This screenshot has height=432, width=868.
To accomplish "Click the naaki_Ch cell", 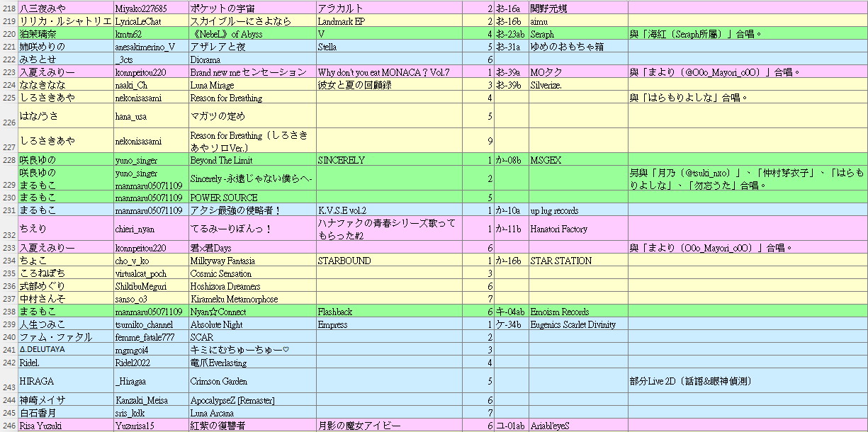I will (x=150, y=85).
